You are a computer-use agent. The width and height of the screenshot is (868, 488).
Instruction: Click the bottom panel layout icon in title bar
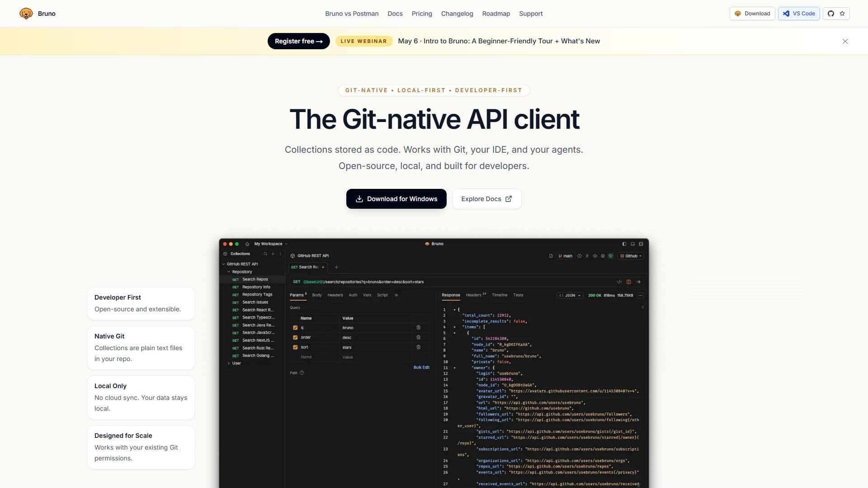(x=632, y=244)
